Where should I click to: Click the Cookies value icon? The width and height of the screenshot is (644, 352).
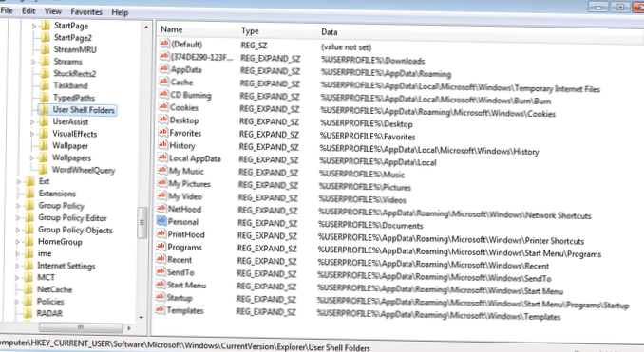(163, 107)
